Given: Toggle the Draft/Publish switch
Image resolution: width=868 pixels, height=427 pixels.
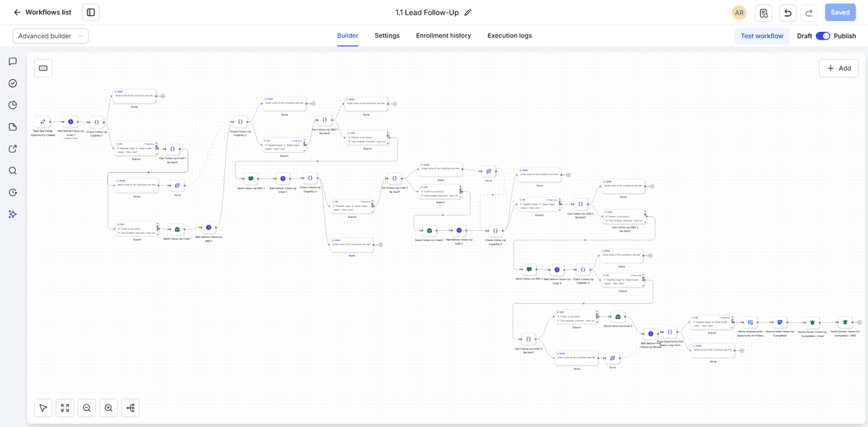Looking at the screenshot, I should click(x=823, y=36).
